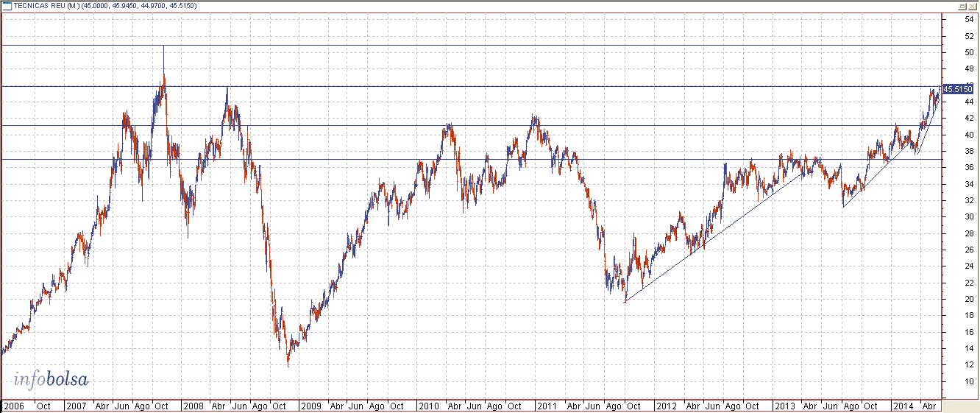Click the 2010 year label on time axis

click(x=428, y=406)
